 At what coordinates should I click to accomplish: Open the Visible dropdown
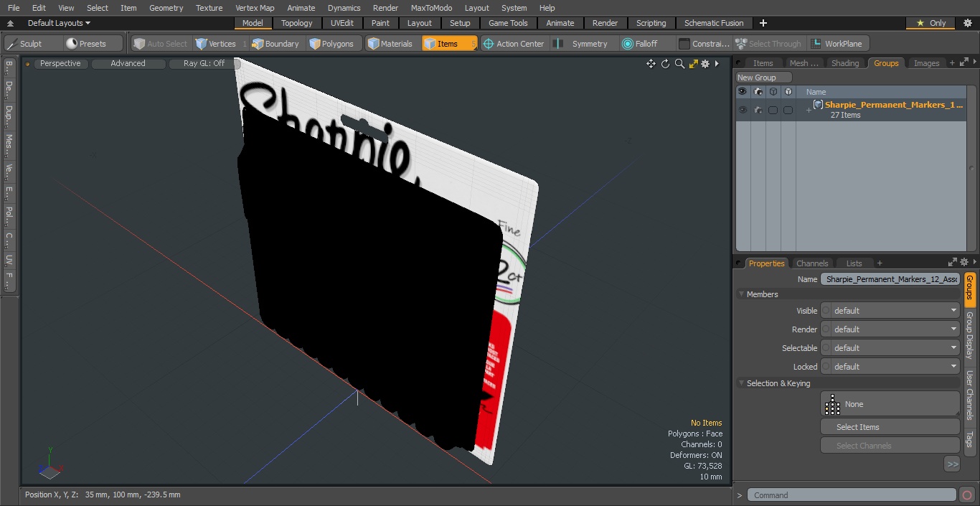coord(890,311)
